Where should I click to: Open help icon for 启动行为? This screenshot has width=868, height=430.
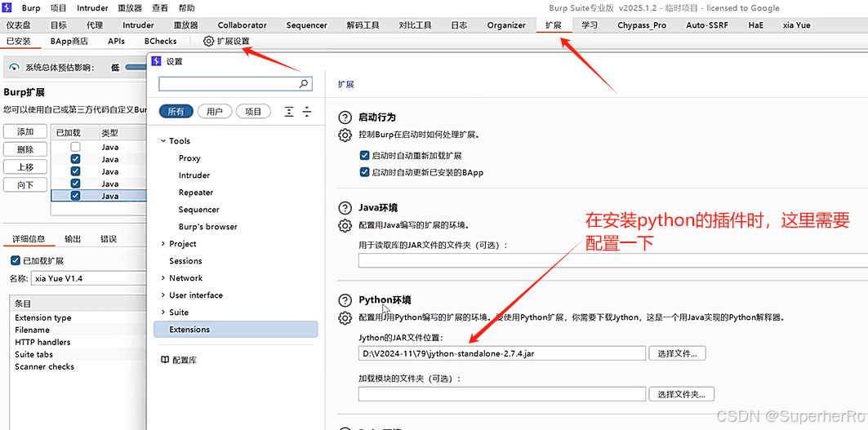[x=345, y=117]
